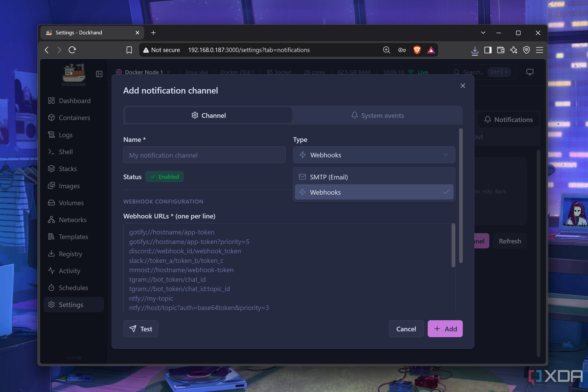This screenshot has height=392, width=588.
Task: Click the Webhook URLs text area
Action: coord(289,268)
